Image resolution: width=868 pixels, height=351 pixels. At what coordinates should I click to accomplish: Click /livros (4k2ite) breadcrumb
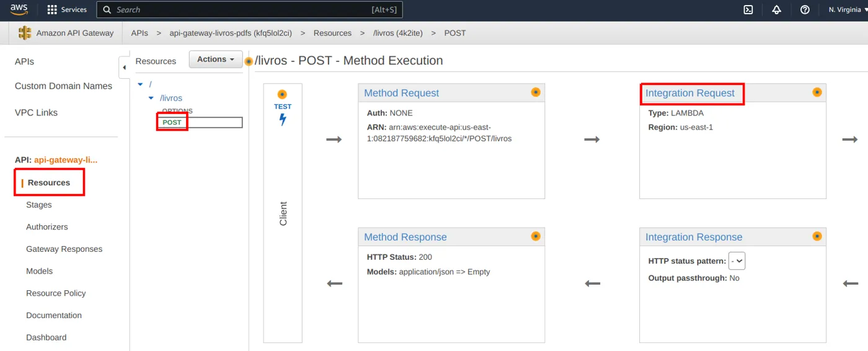point(398,33)
